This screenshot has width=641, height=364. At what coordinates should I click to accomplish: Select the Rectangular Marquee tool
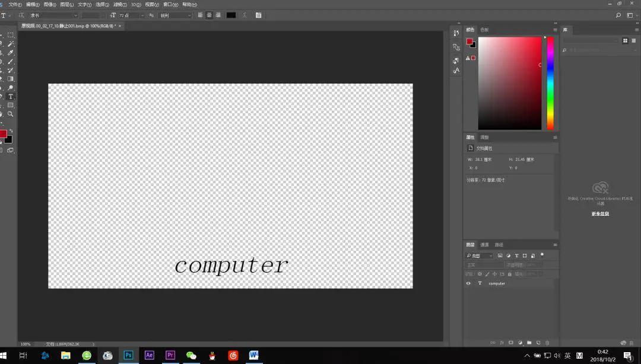click(x=11, y=35)
